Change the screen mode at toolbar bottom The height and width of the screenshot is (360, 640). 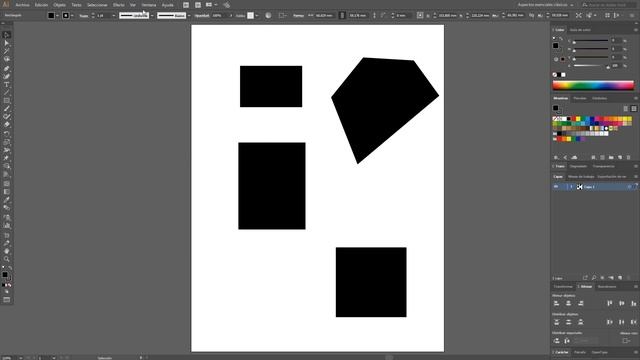click(x=7, y=300)
